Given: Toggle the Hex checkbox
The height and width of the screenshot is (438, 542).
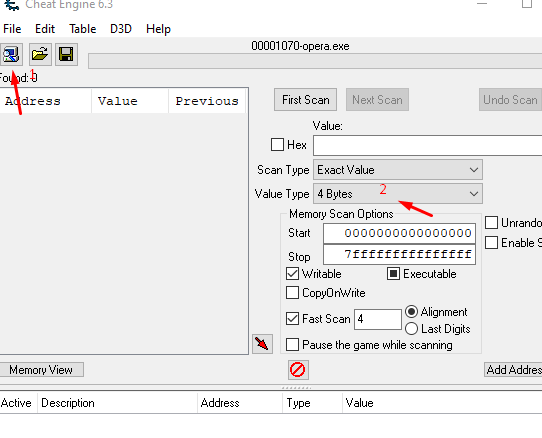Looking at the screenshot, I should click(277, 145).
